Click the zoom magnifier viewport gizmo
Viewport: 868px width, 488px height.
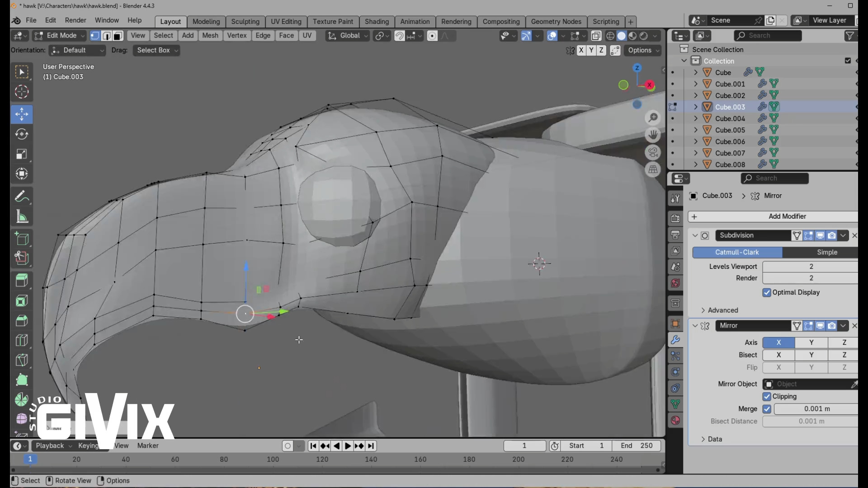(653, 118)
